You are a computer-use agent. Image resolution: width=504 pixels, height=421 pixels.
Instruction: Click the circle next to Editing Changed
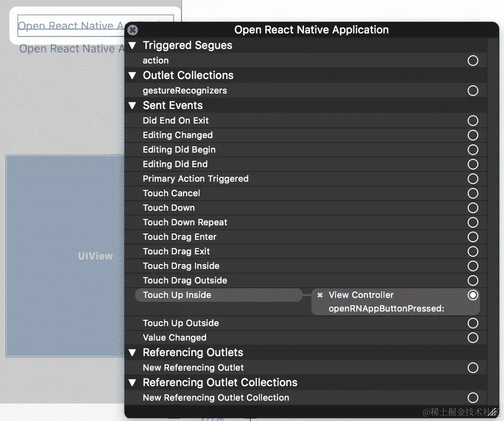coord(473,135)
